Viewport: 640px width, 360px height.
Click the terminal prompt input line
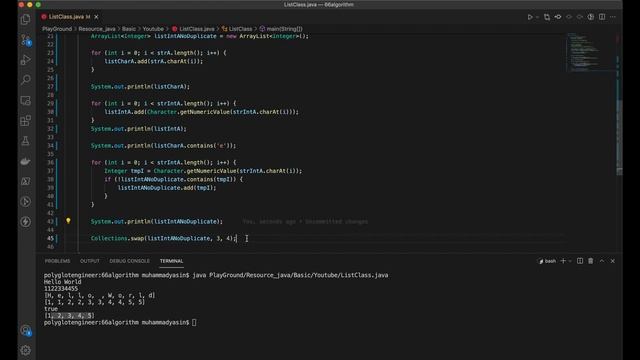[120, 322]
